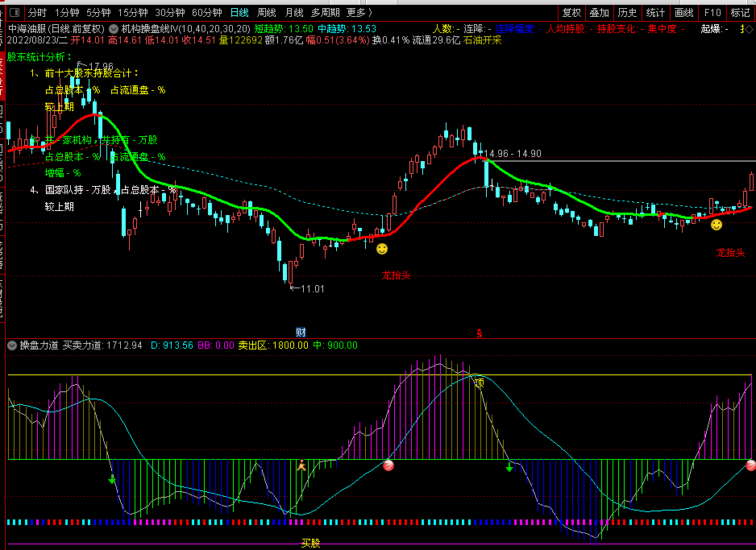This screenshot has height=550, width=756.
Task: Click the yellow 顶 top signal label
Action: pyautogui.click(x=480, y=383)
